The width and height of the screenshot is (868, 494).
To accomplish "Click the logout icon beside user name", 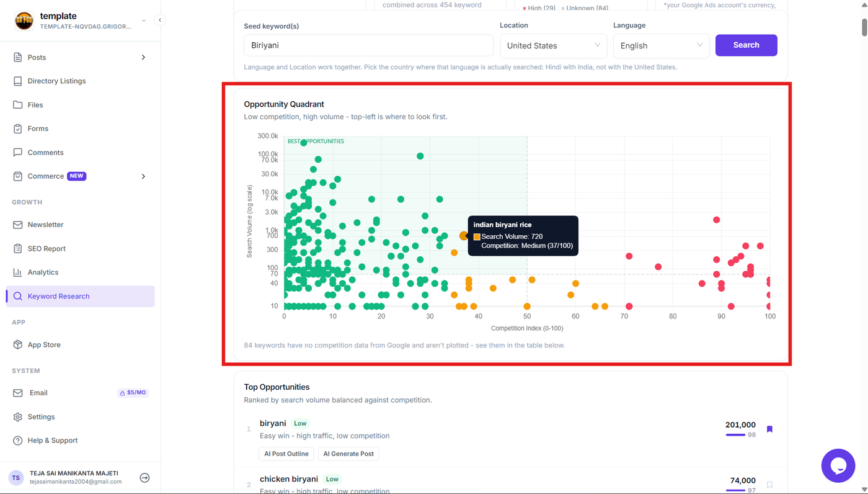I will point(144,477).
